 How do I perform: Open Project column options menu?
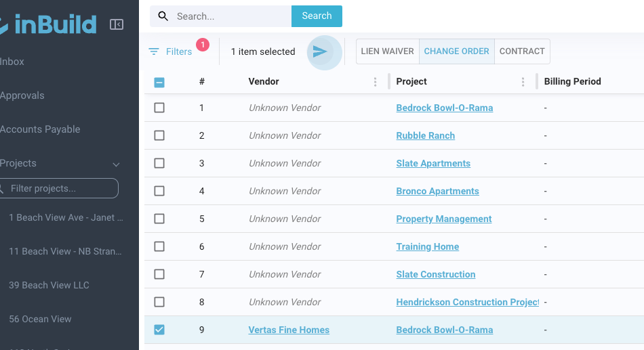pyautogui.click(x=523, y=82)
